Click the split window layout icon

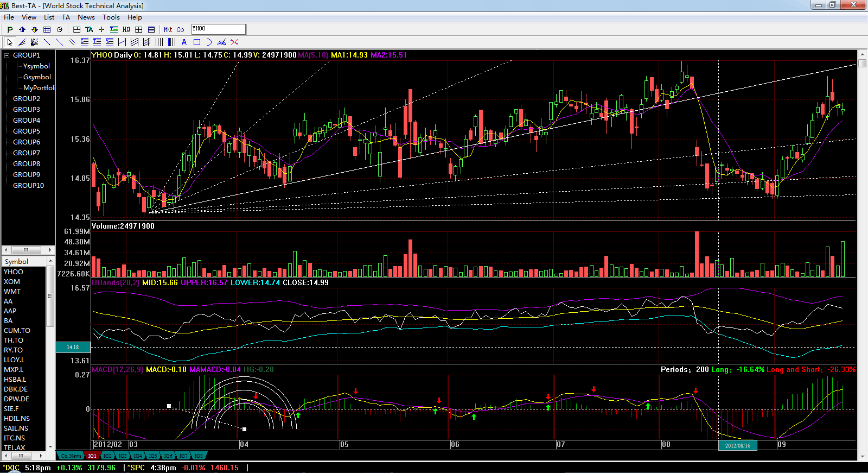76,29
